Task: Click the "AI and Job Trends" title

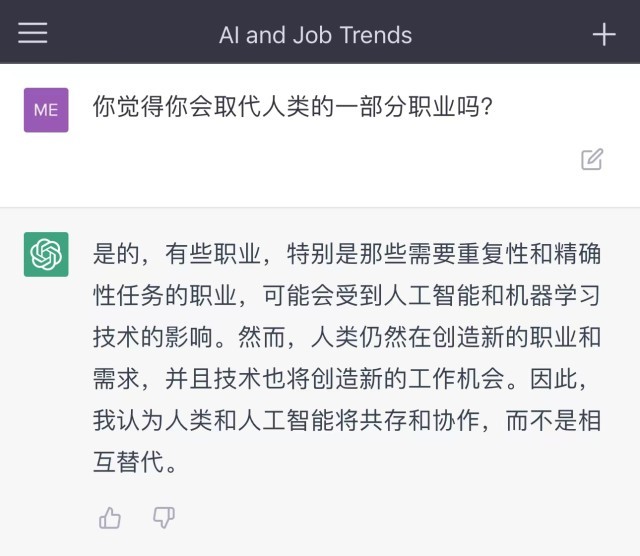Action: (x=315, y=35)
